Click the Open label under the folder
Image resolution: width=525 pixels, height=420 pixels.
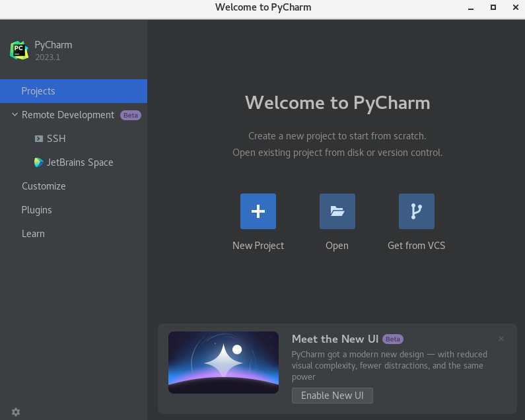(x=337, y=246)
